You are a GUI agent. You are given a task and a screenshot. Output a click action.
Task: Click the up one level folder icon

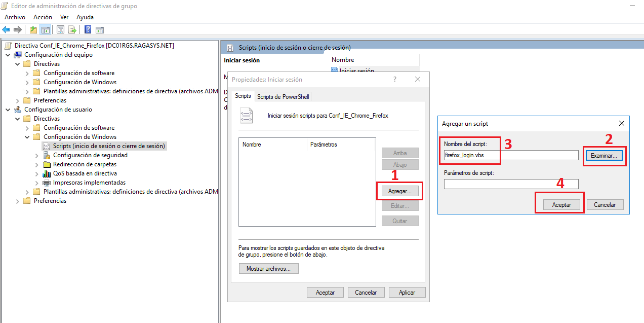point(33,29)
